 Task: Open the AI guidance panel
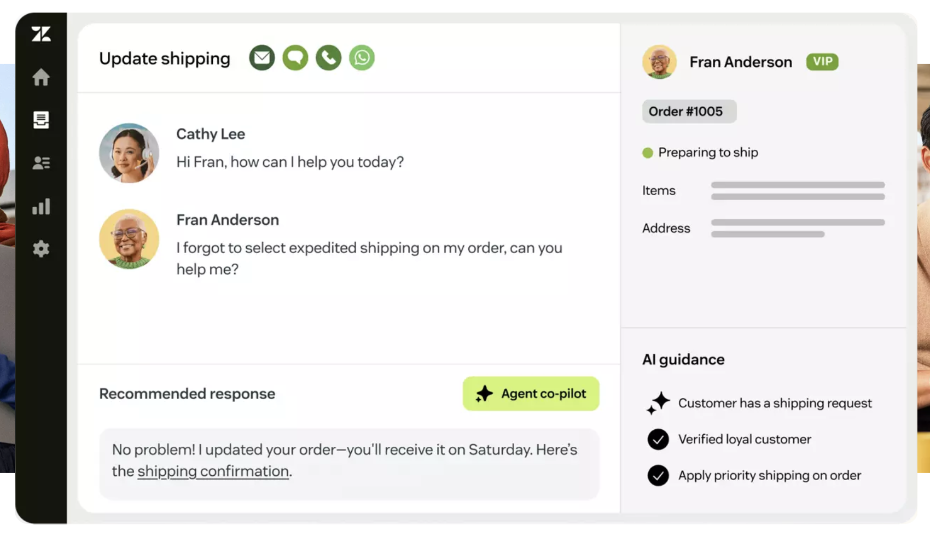[x=683, y=359]
